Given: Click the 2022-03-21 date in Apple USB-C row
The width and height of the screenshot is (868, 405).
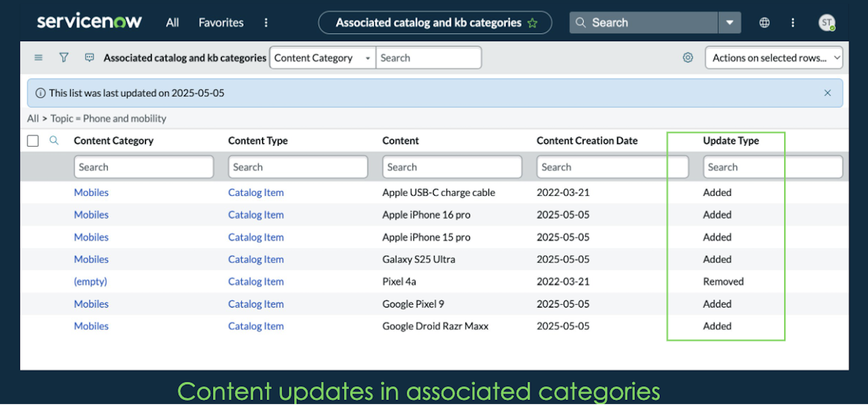Looking at the screenshot, I should 563,193.
